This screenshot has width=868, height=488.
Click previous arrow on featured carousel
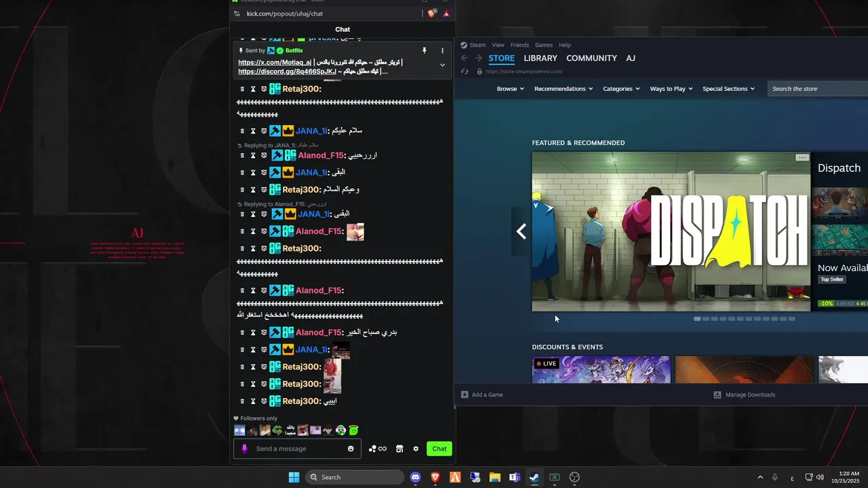click(521, 232)
